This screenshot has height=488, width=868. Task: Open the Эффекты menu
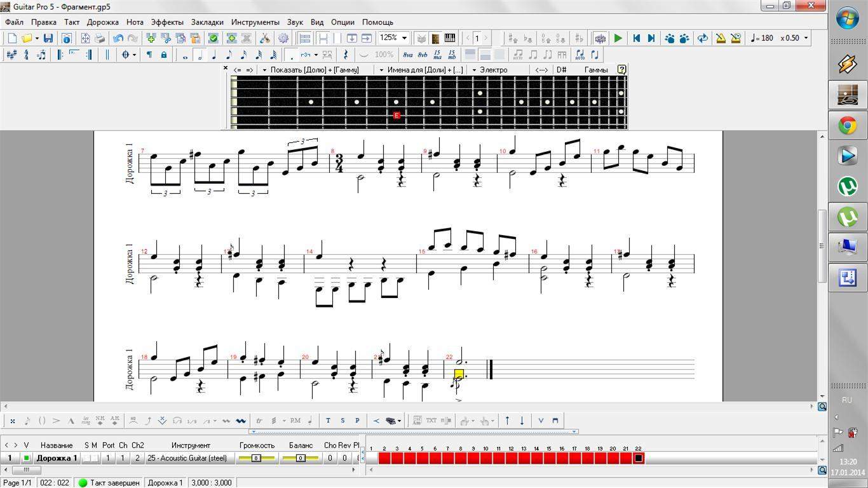(x=167, y=22)
